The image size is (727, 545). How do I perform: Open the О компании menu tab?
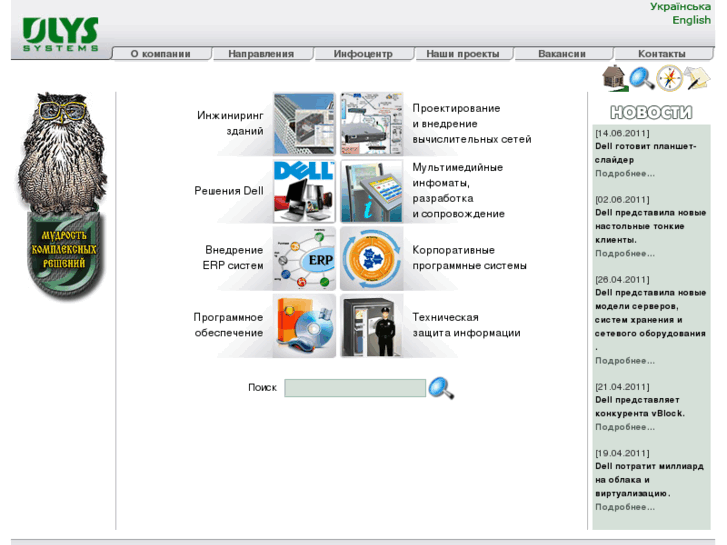click(x=160, y=54)
